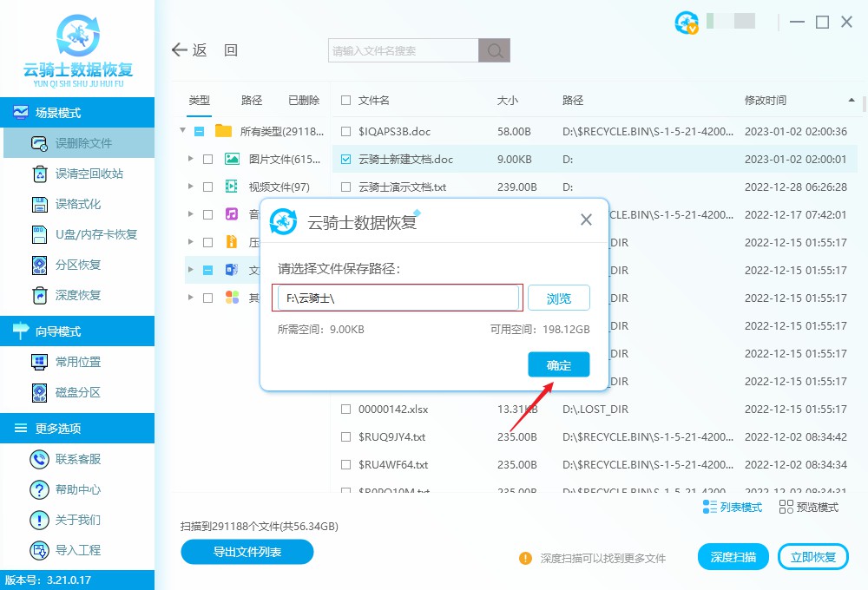Viewport: 868px width, 590px height.
Task: Click the file name search input field
Action: click(x=399, y=49)
